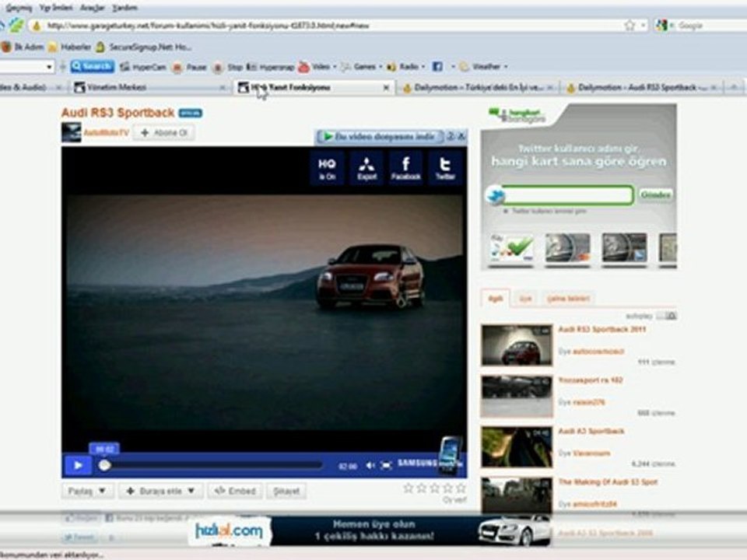Switch to the Yönetim Merkezi tab
Screen dimensions: 747x560
point(150,87)
